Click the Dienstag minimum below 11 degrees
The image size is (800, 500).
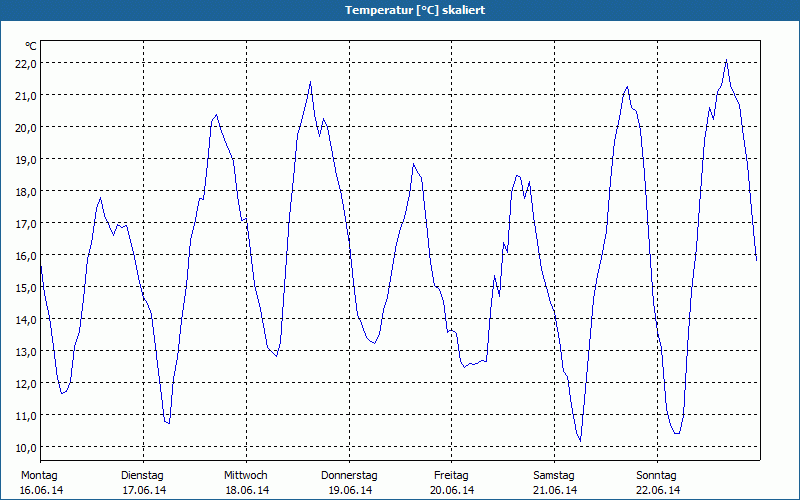point(168,423)
